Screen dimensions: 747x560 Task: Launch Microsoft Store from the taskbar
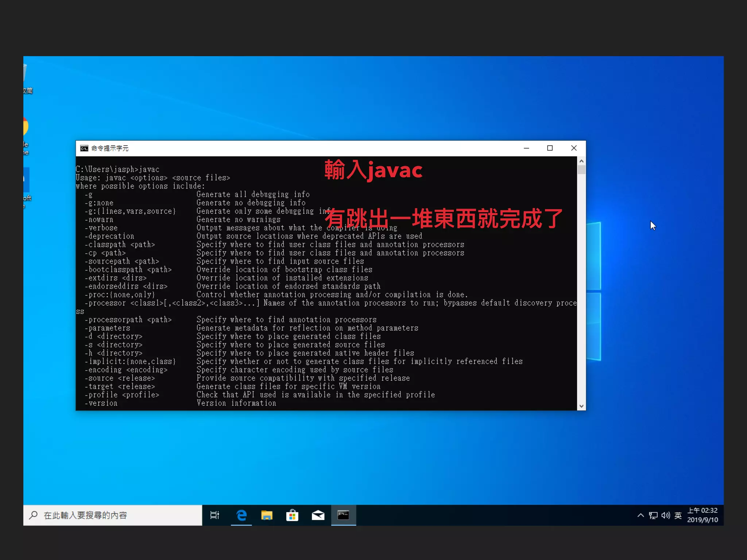coord(293,515)
